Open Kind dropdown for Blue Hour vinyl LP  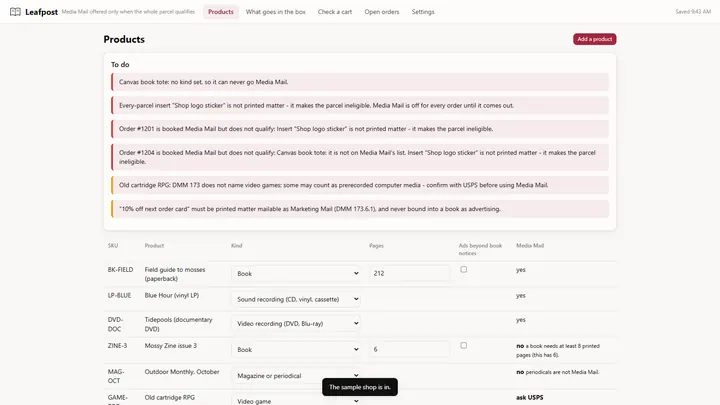pyautogui.click(x=296, y=299)
